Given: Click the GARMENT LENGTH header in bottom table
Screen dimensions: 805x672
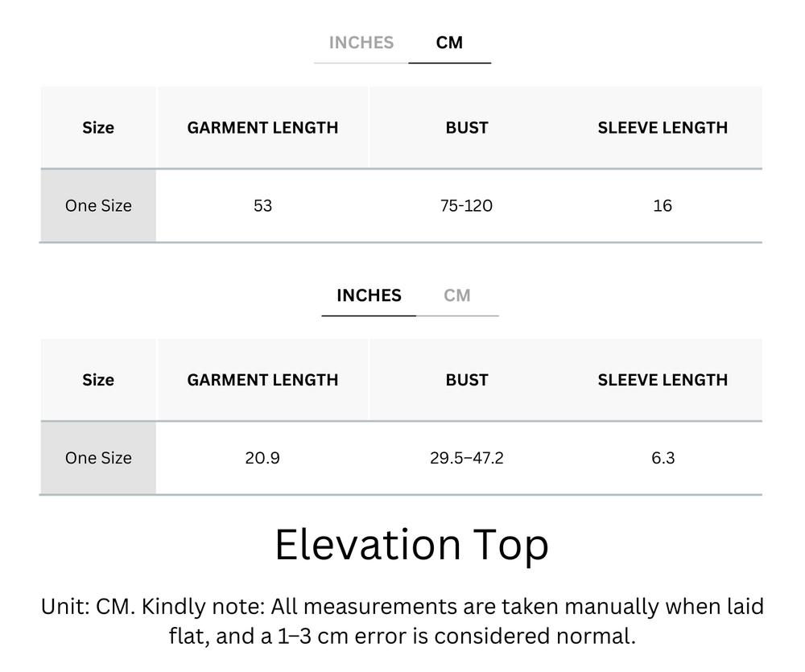Looking at the screenshot, I should [262, 380].
